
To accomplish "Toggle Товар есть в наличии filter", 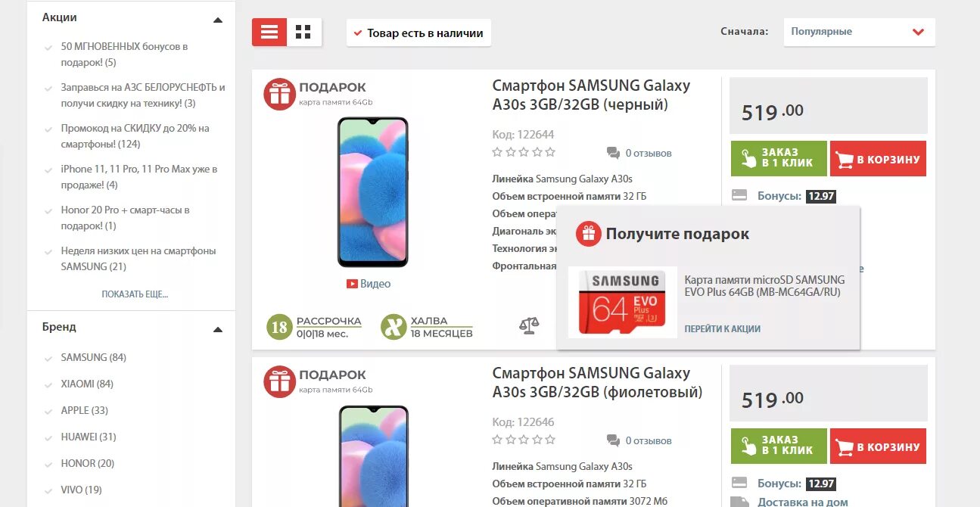I will click(418, 33).
